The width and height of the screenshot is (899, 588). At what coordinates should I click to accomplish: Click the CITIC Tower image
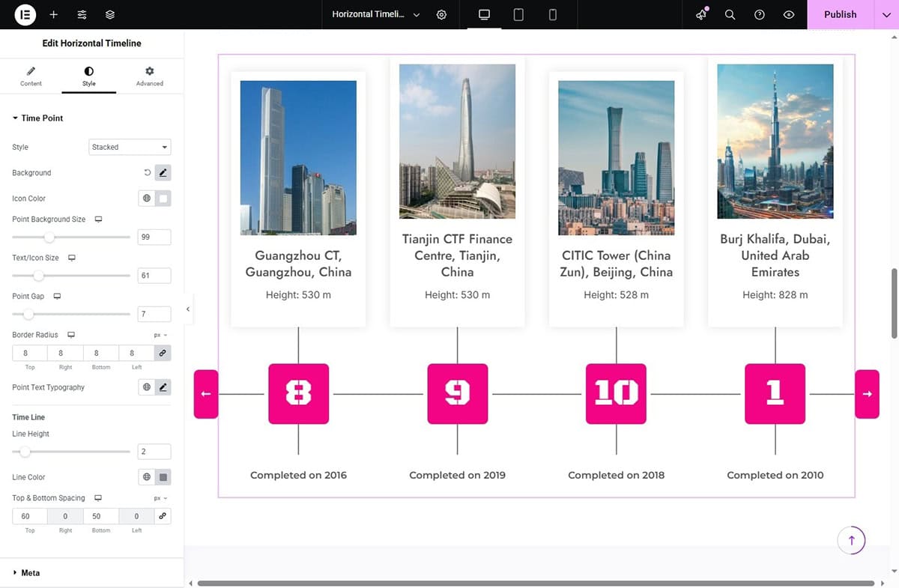pos(616,157)
